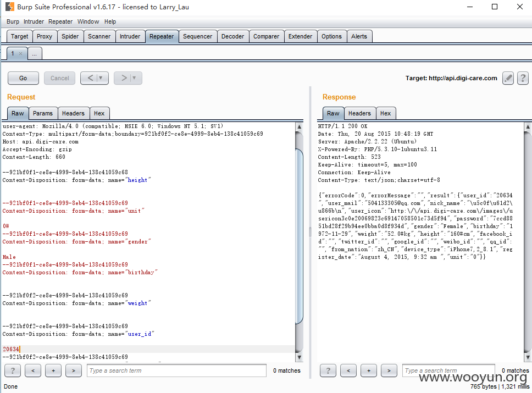Switch to the Target tab
The width and height of the screenshot is (532, 393).
pos(19,36)
